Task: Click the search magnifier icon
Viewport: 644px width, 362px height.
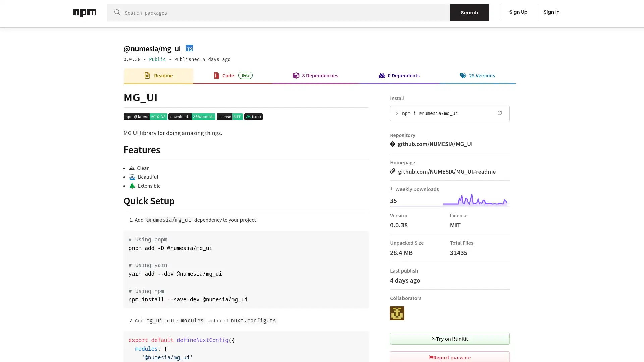Action: tap(117, 12)
